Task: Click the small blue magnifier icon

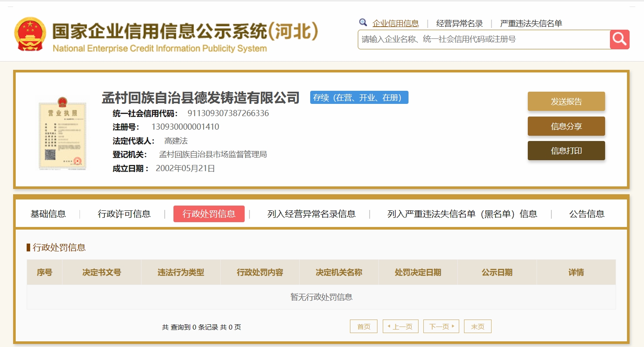Action: [363, 23]
